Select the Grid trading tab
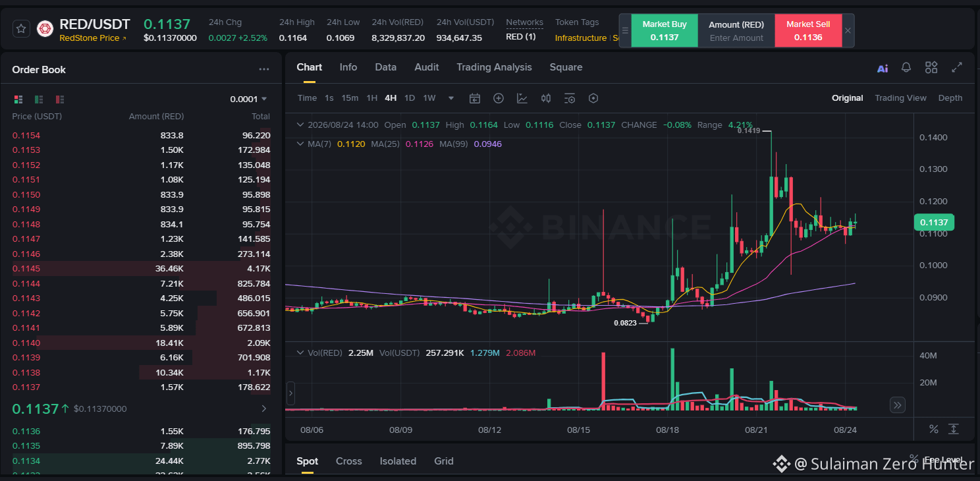 tap(444, 461)
